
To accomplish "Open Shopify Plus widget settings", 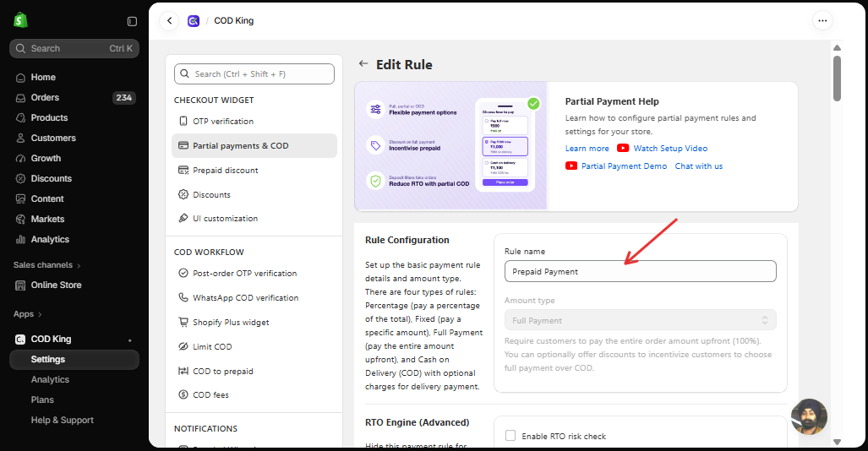I will pyautogui.click(x=254, y=322).
